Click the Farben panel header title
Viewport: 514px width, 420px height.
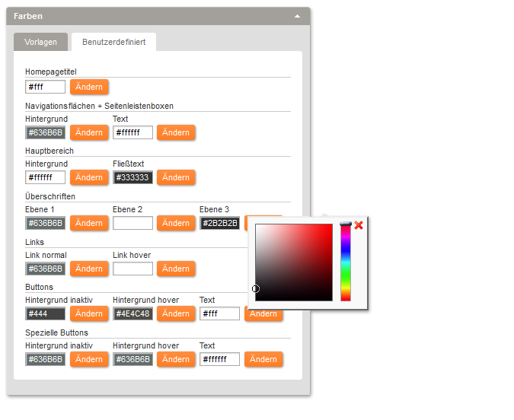pos(28,16)
